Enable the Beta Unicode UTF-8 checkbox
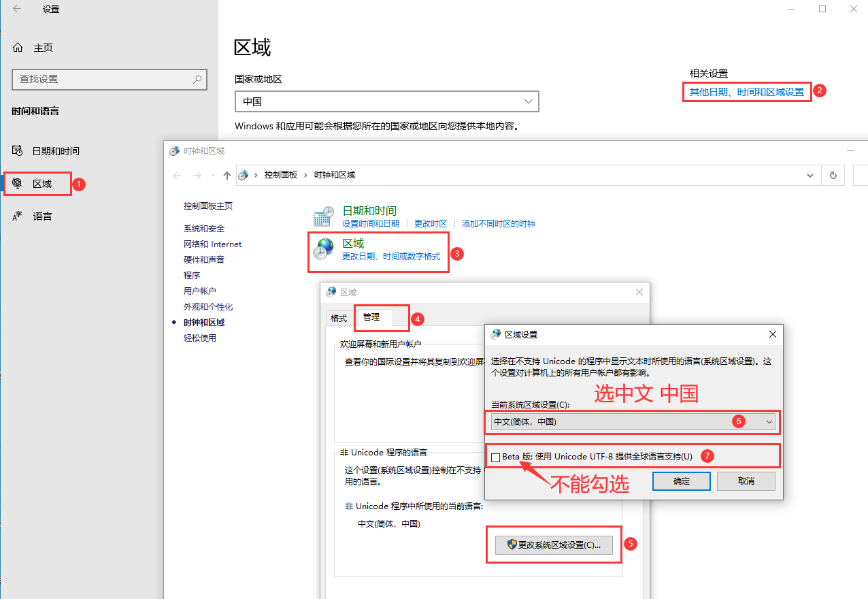Image resolution: width=868 pixels, height=599 pixels. click(x=495, y=457)
